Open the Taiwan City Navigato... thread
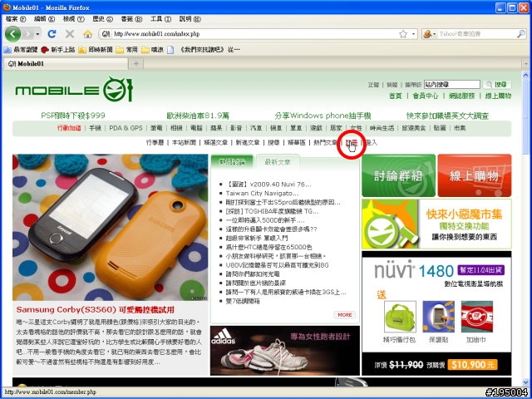The width and height of the screenshot is (532, 399). coord(263,194)
